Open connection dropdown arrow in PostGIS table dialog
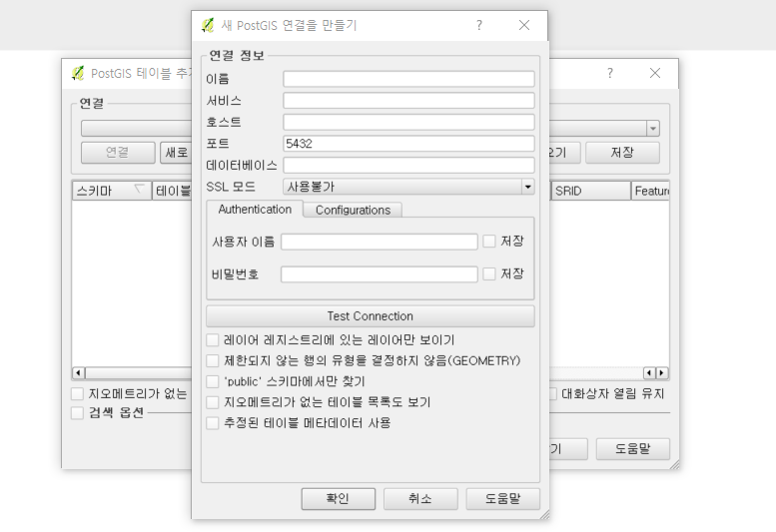The height and width of the screenshot is (532, 776). pos(653,129)
